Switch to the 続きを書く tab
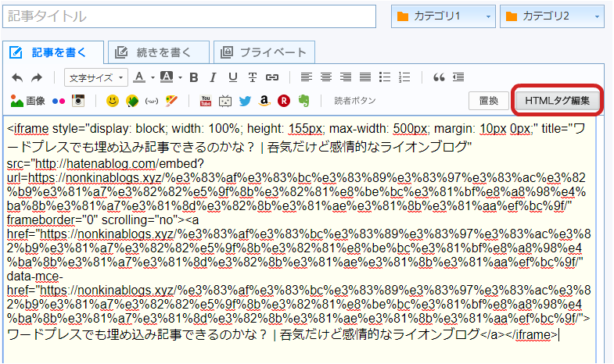Viewport: 614px width, 364px height. pyautogui.click(x=159, y=52)
